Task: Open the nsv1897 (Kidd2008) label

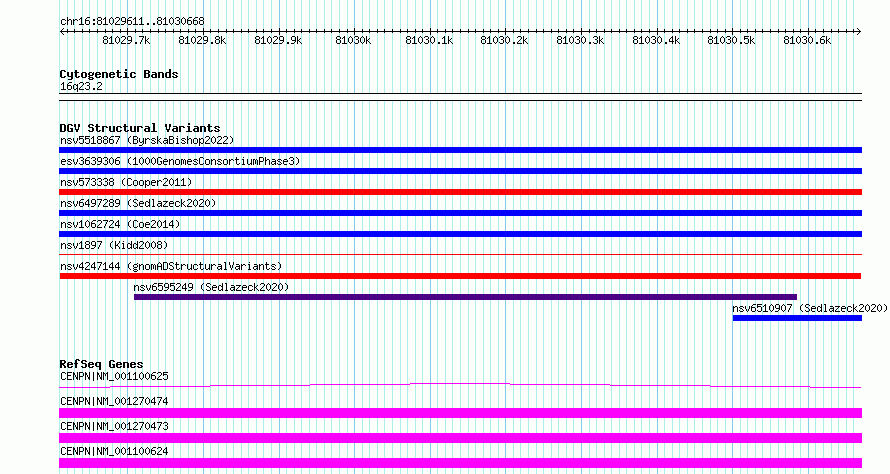Action: click(x=114, y=245)
